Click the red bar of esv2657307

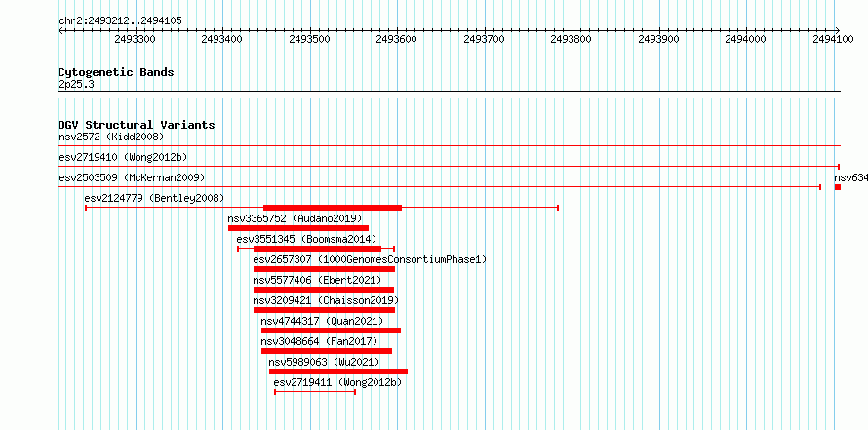pos(324,269)
